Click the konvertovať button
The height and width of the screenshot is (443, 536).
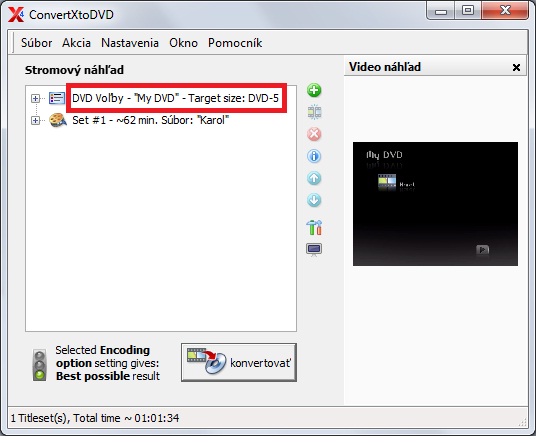[x=239, y=362]
